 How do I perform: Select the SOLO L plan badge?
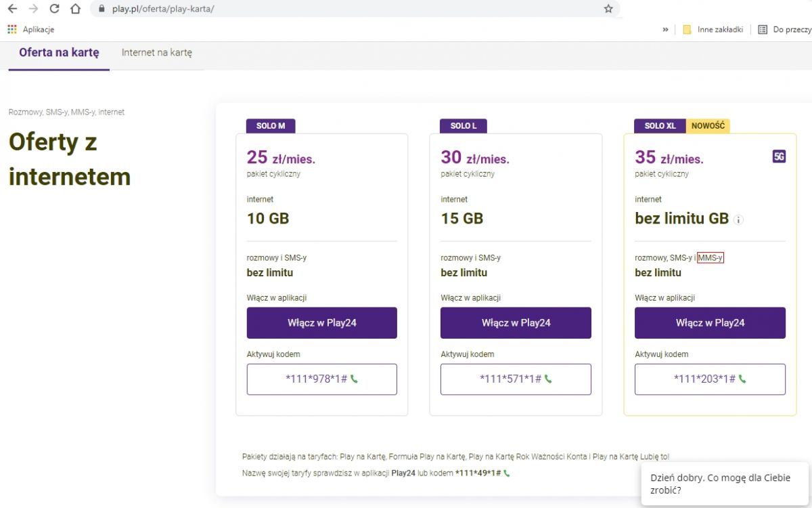pos(464,126)
